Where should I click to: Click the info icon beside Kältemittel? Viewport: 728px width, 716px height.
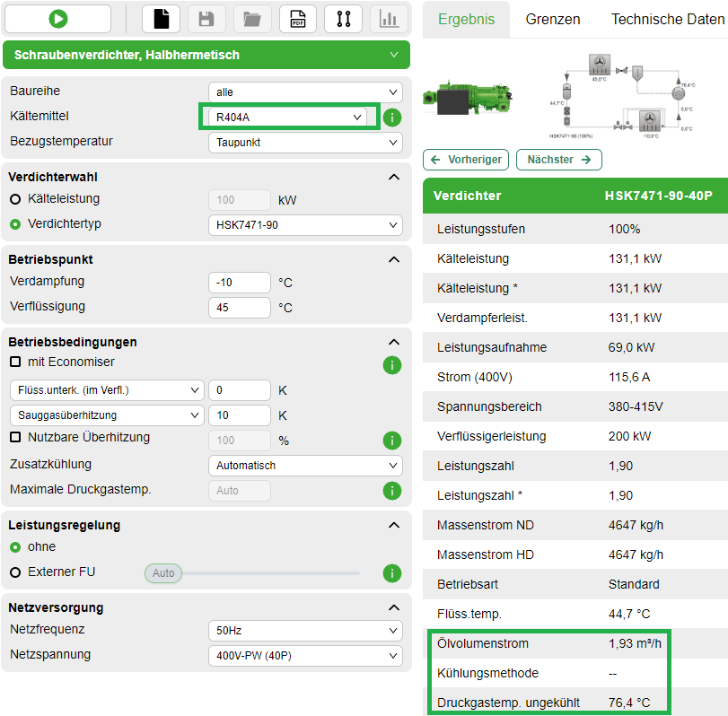click(x=391, y=117)
